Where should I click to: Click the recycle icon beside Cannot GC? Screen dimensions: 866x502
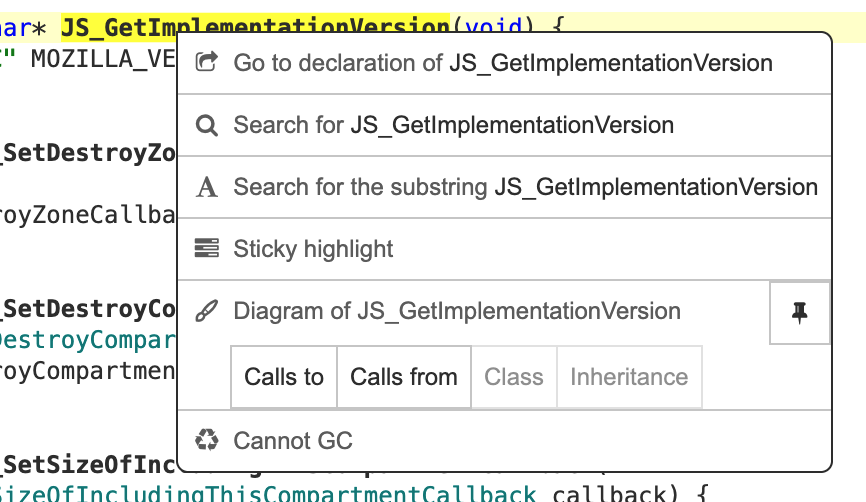tap(207, 441)
